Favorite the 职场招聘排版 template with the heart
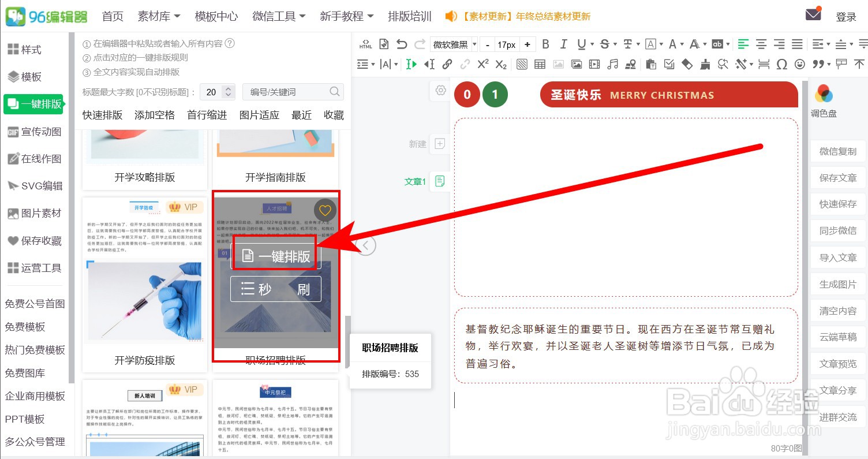Image resolution: width=868 pixels, height=459 pixels. [x=325, y=210]
